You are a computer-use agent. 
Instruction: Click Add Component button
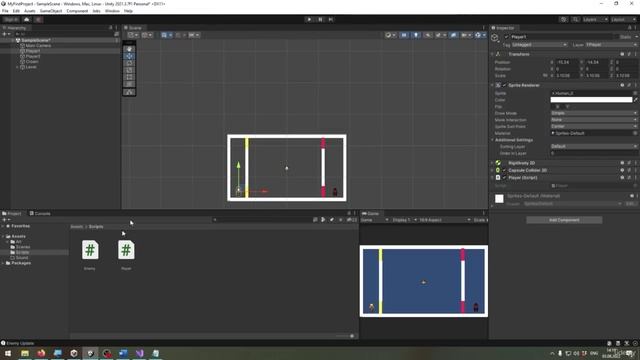tap(564, 220)
